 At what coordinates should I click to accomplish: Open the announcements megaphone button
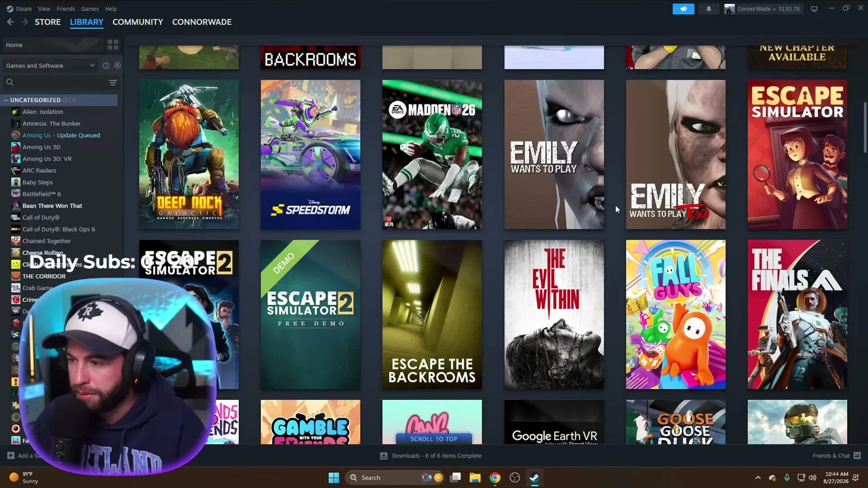click(x=683, y=9)
